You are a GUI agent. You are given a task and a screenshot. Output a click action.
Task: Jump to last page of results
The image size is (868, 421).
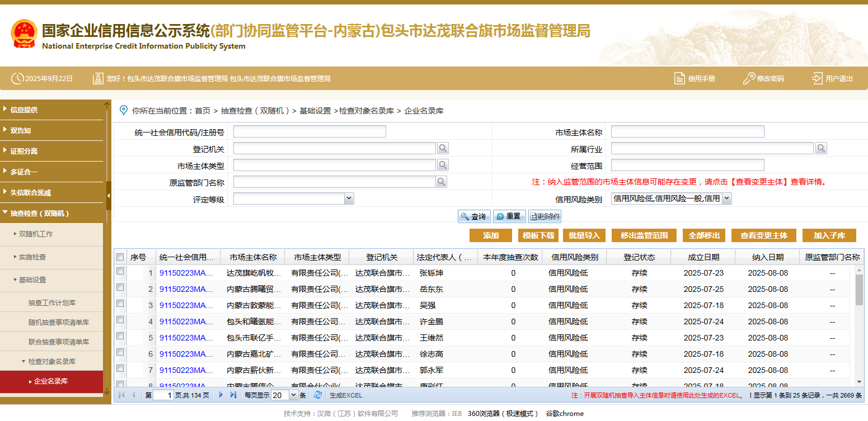[x=233, y=395]
